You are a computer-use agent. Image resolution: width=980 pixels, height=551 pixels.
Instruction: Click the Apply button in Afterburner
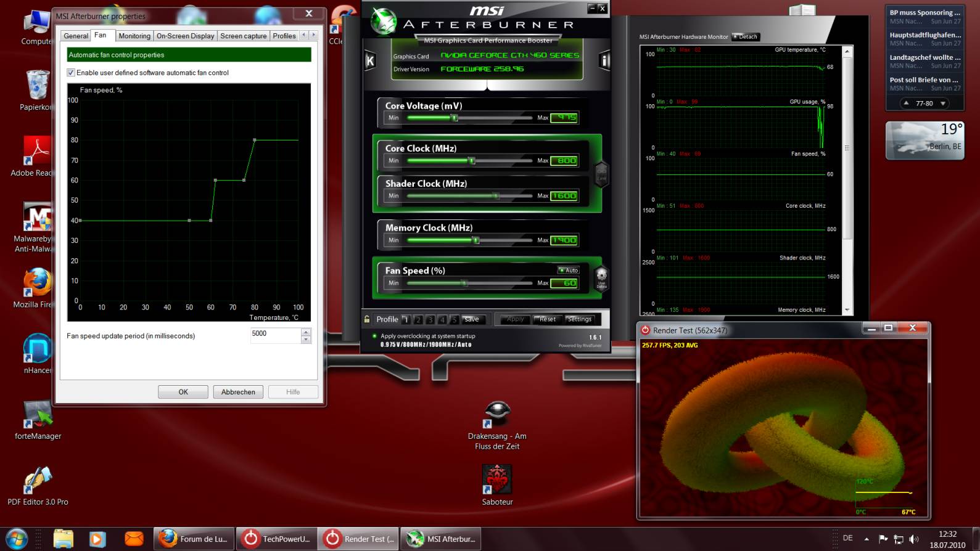point(516,319)
